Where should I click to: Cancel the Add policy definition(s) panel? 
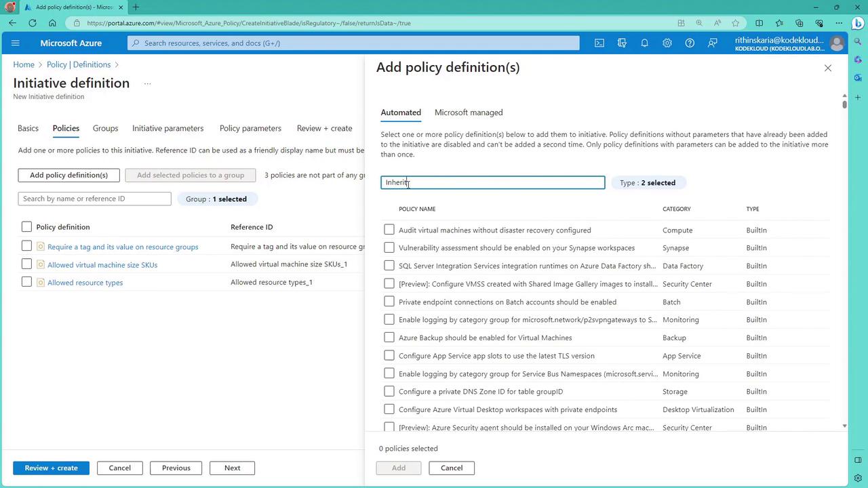451,468
